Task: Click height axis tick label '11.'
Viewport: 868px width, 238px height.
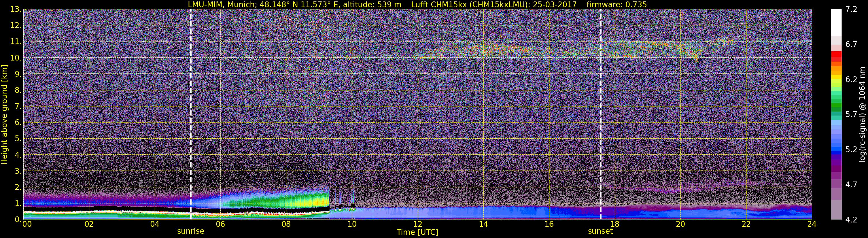Action: click(x=16, y=42)
